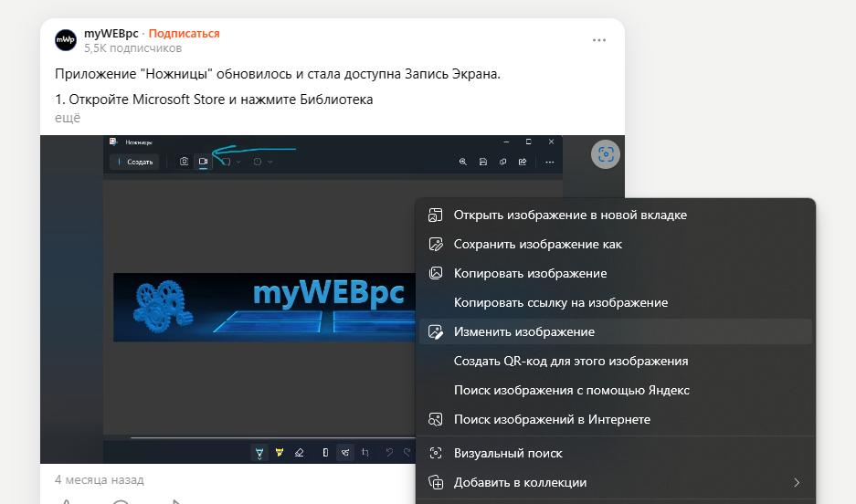Open the visual search button over the image
856x504 pixels.
click(x=606, y=155)
